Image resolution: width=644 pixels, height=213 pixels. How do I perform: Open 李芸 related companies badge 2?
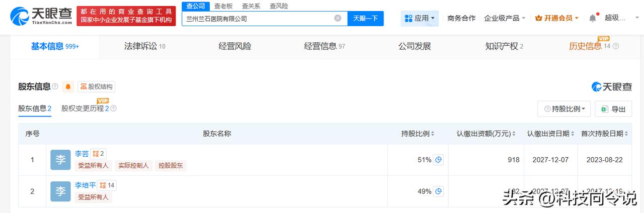tap(98, 154)
